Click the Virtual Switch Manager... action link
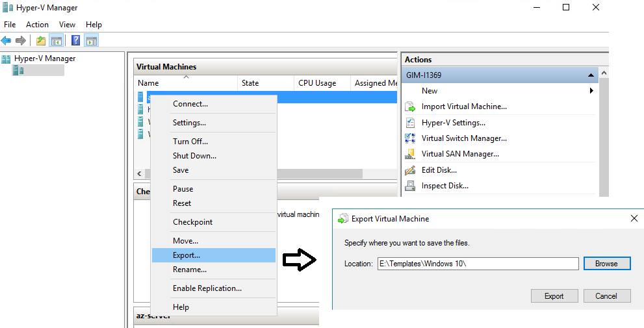 [x=464, y=138]
